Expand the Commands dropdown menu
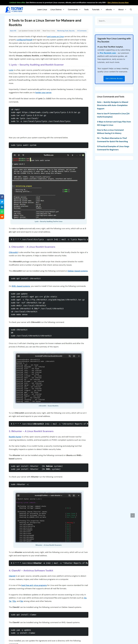This screenshot has height=644, width=138. click(x=74, y=10)
